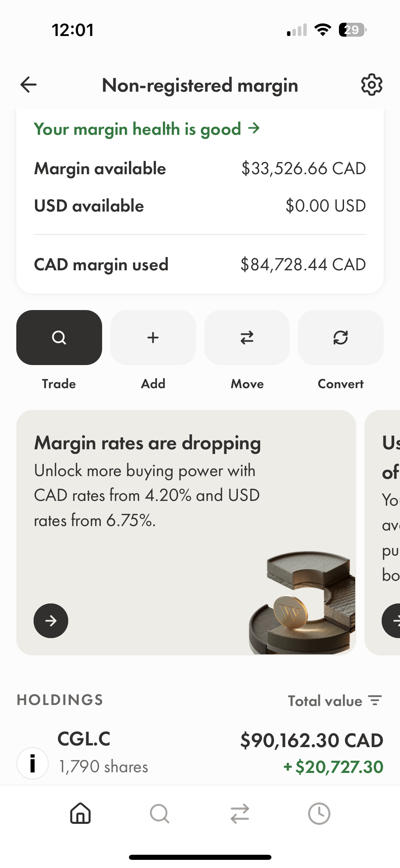Tap the back arrow icon
Screen dimensions: 400x868
28,85
